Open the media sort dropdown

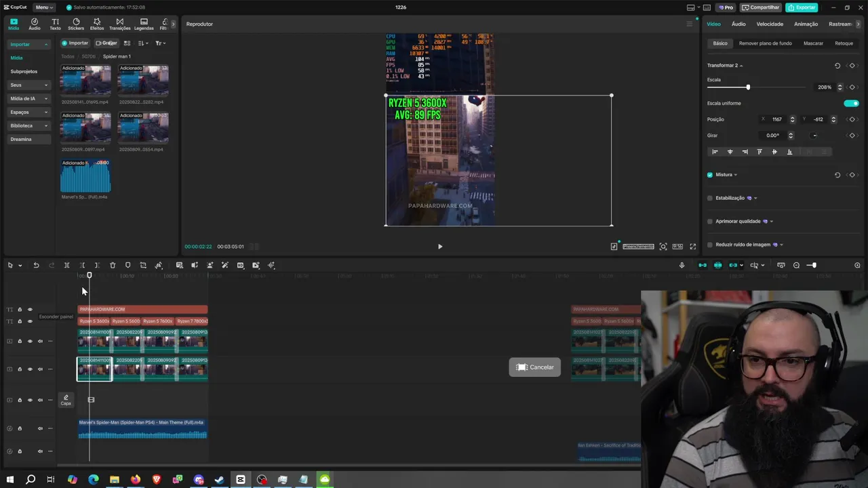coord(142,43)
